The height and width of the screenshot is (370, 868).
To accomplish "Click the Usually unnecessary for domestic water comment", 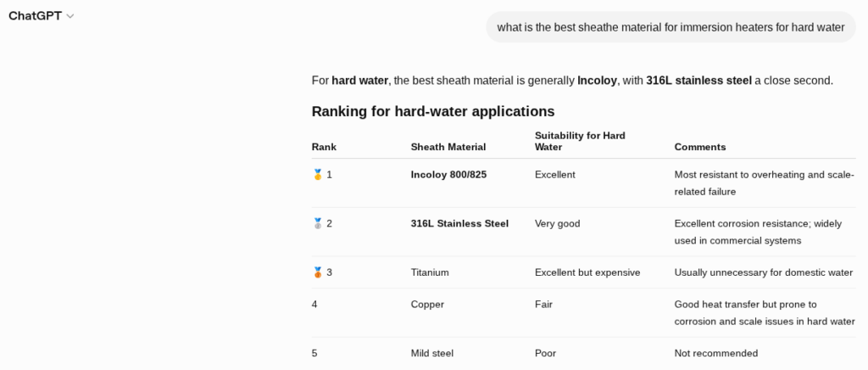I will (764, 272).
